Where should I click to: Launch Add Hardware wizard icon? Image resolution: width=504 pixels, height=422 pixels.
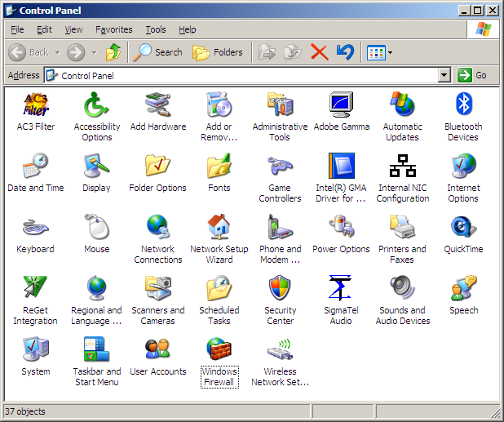point(158,104)
